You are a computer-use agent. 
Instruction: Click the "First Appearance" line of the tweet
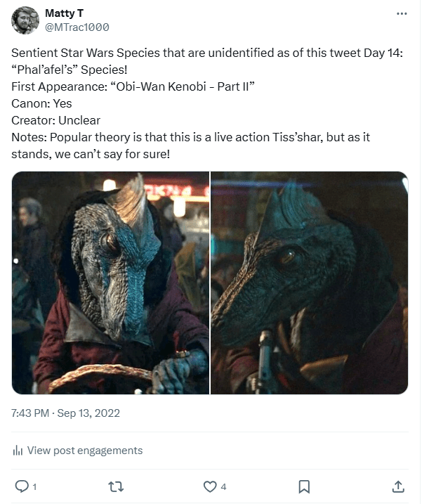pyautogui.click(x=132, y=86)
